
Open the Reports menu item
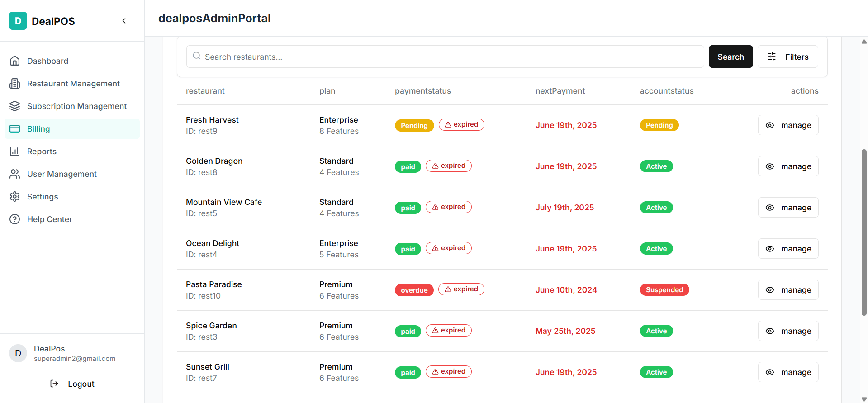click(42, 152)
